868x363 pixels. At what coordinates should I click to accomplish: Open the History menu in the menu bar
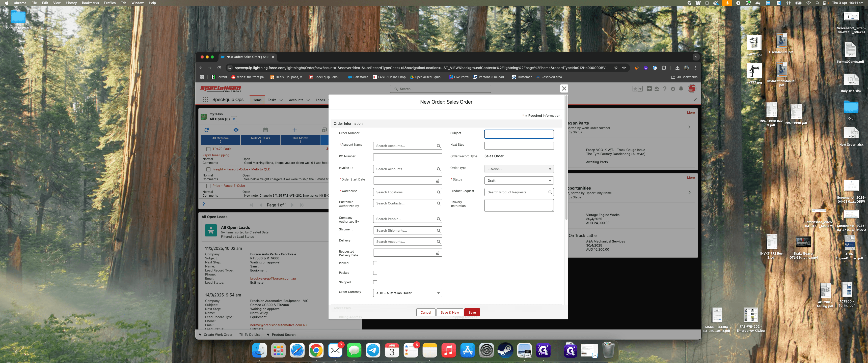(x=71, y=3)
